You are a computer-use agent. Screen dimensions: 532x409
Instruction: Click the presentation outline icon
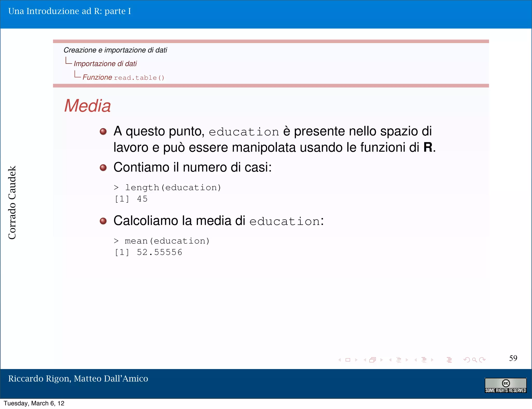click(449, 360)
